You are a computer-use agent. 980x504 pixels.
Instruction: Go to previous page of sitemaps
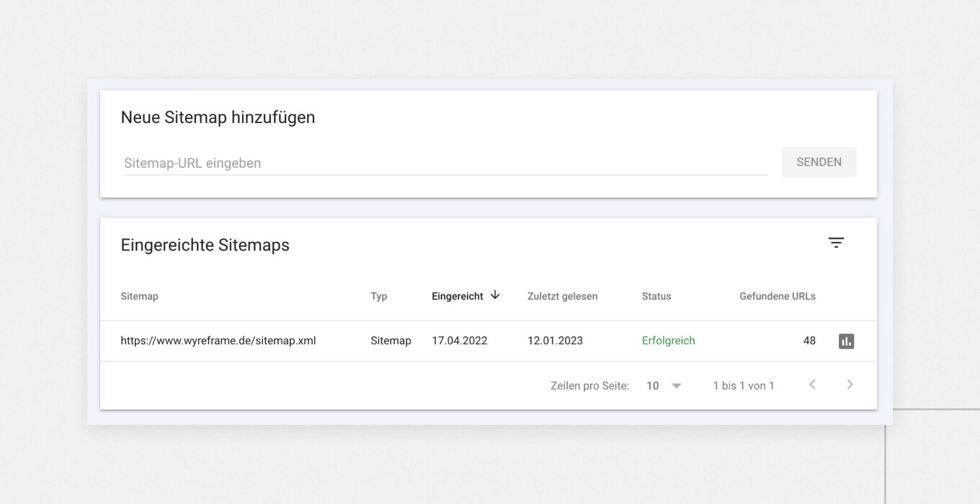812,385
